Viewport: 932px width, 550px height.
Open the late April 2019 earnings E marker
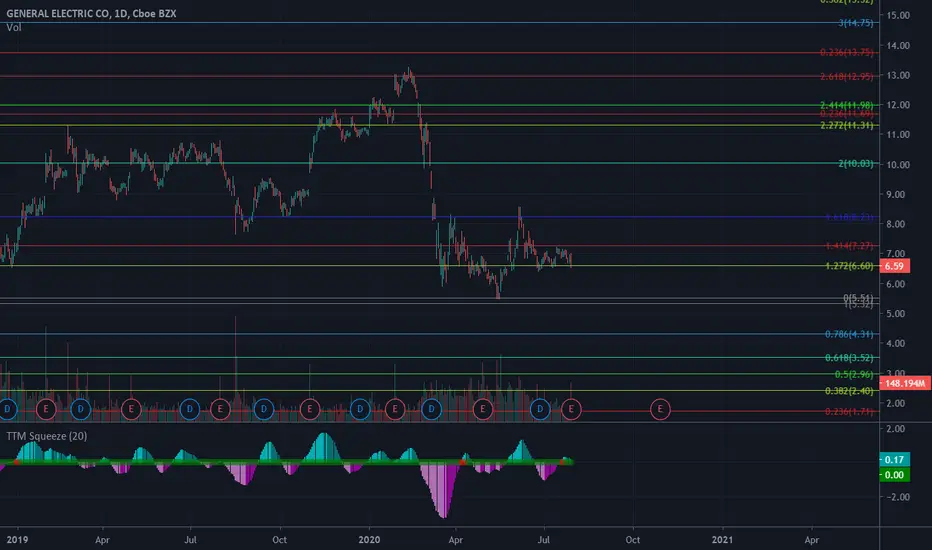click(131, 409)
